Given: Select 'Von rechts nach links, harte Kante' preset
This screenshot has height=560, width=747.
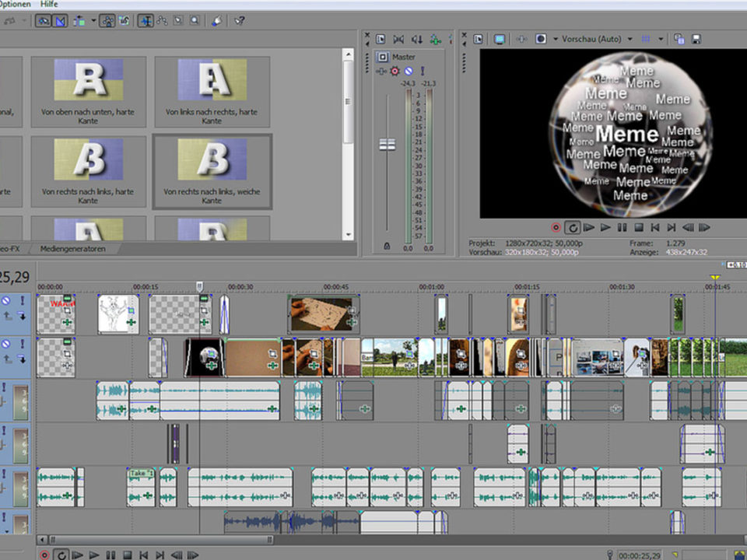Looking at the screenshot, I should click(88, 171).
